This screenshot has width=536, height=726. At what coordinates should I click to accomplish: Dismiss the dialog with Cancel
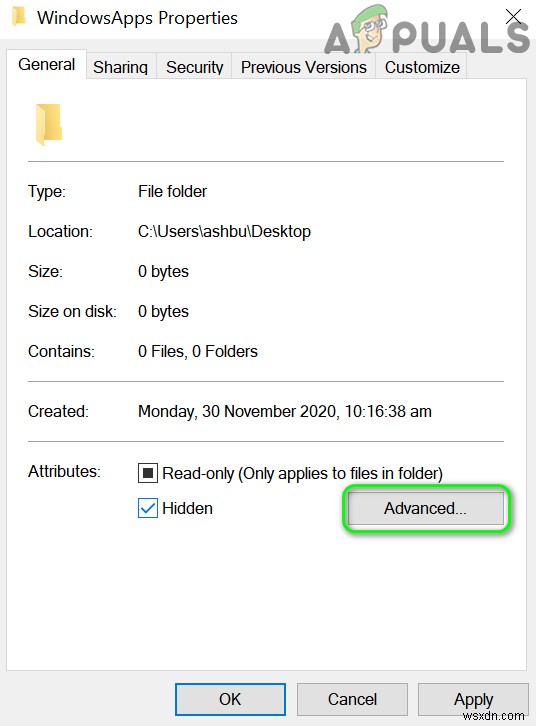[x=352, y=699]
